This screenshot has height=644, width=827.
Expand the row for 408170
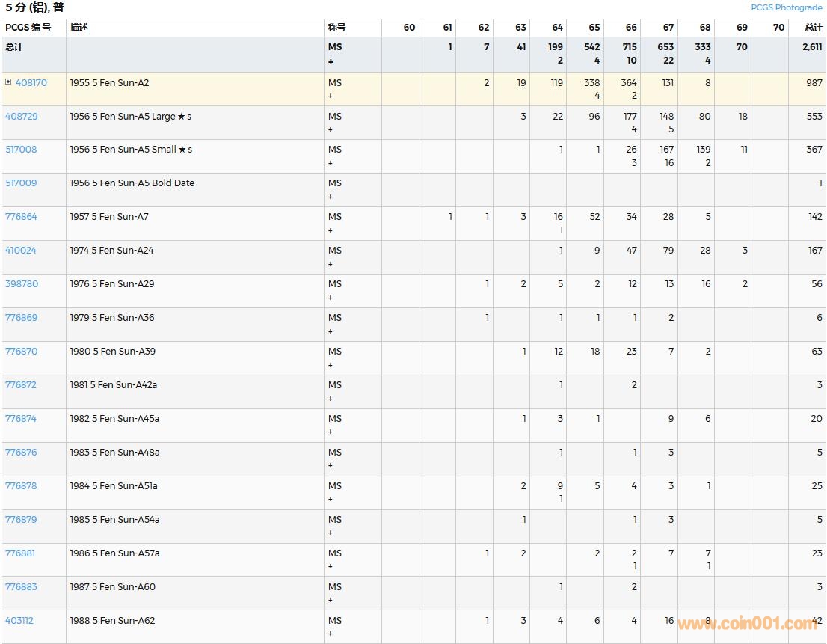coord(8,82)
